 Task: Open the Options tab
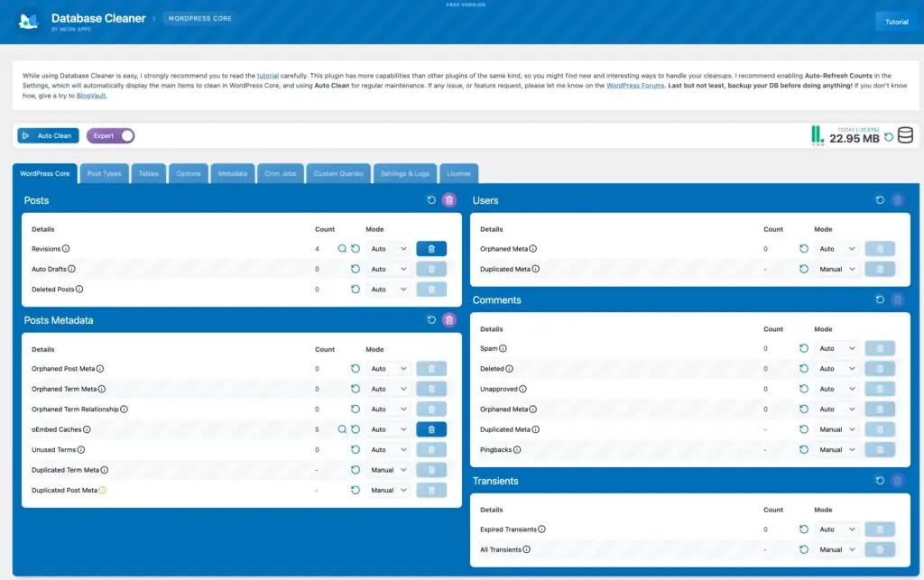click(x=189, y=174)
